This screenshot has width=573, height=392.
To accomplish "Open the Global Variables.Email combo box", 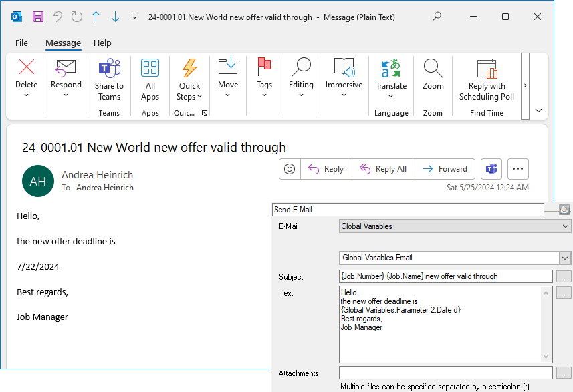I will click(565, 258).
